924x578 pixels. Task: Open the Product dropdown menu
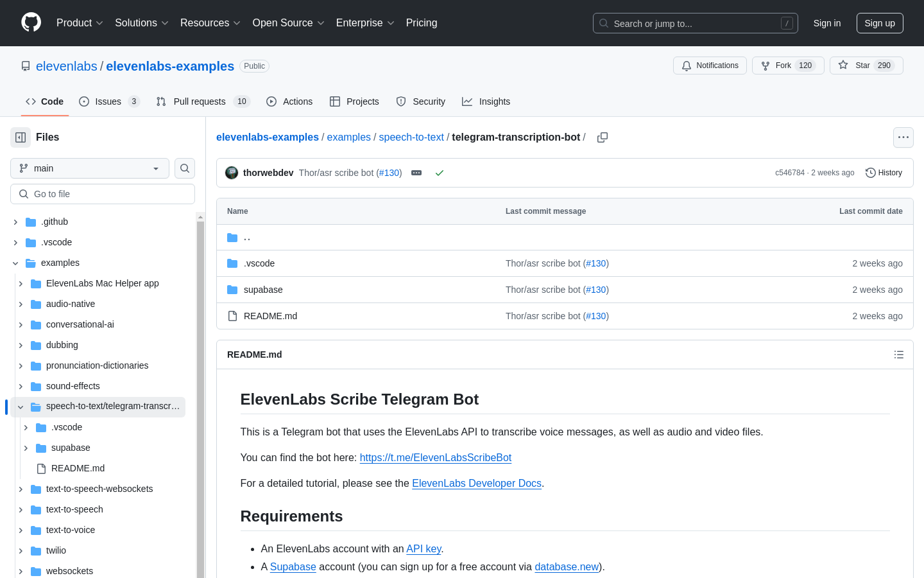(80, 22)
